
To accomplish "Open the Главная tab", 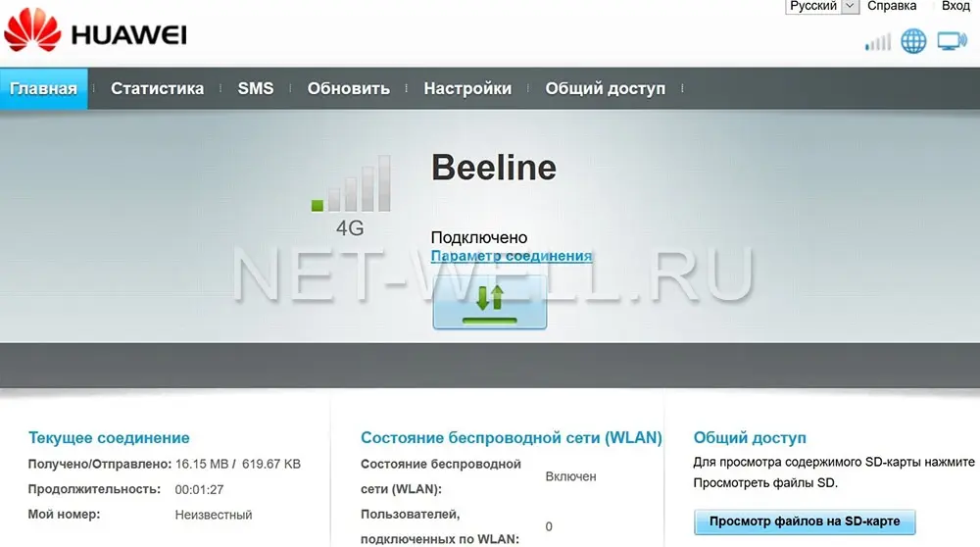I will (x=44, y=88).
